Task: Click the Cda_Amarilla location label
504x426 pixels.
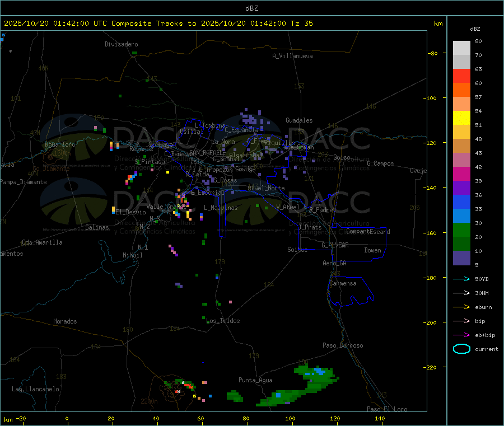Action: (x=42, y=242)
